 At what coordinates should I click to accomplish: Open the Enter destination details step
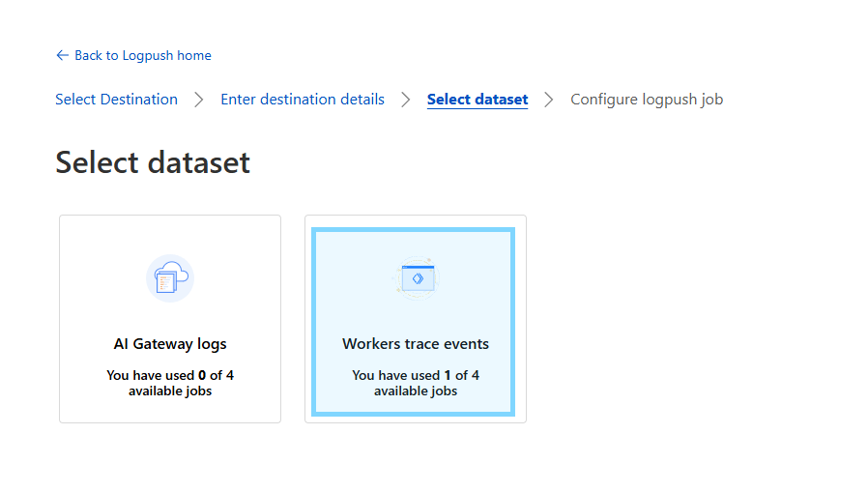(303, 100)
